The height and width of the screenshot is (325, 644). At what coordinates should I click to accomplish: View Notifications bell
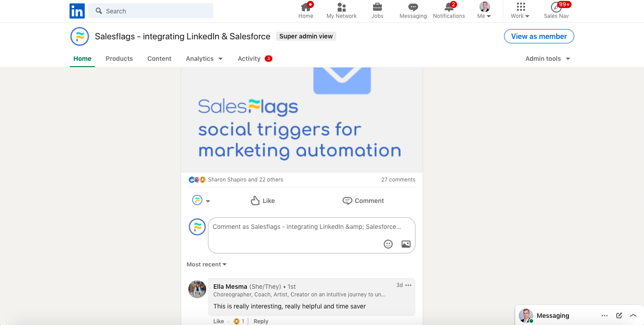click(x=449, y=11)
